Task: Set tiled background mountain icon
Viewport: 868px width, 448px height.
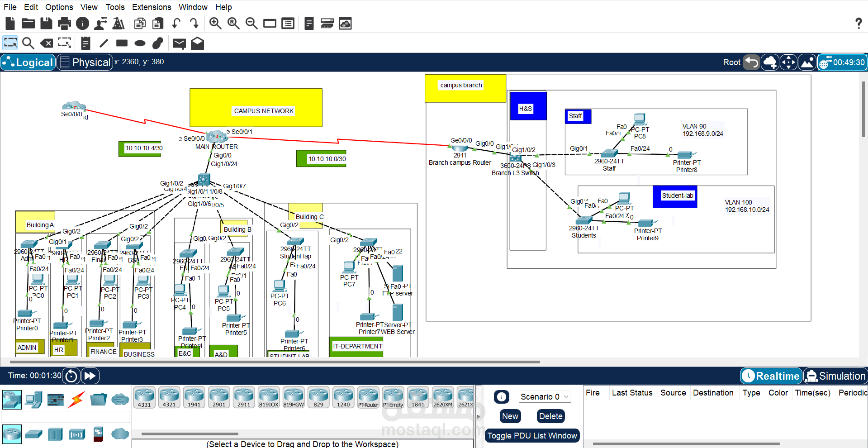Action: (807, 62)
